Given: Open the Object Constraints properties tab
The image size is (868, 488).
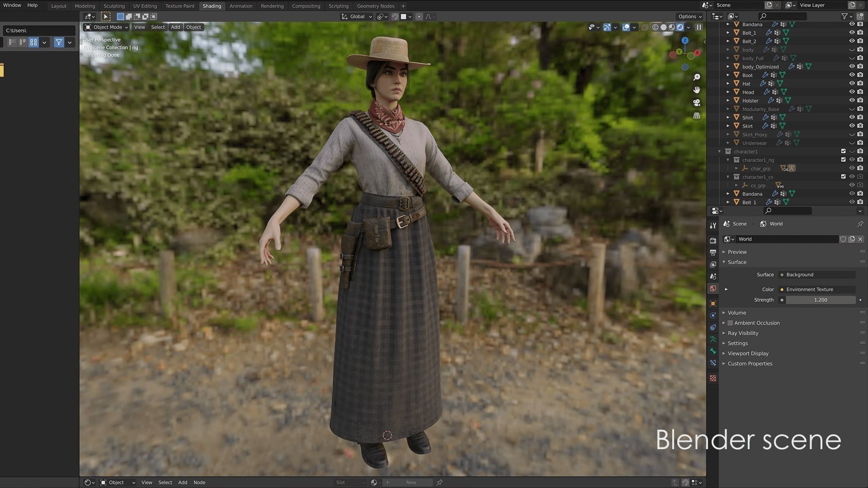Looking at the screenshot, I should (713, 327).
